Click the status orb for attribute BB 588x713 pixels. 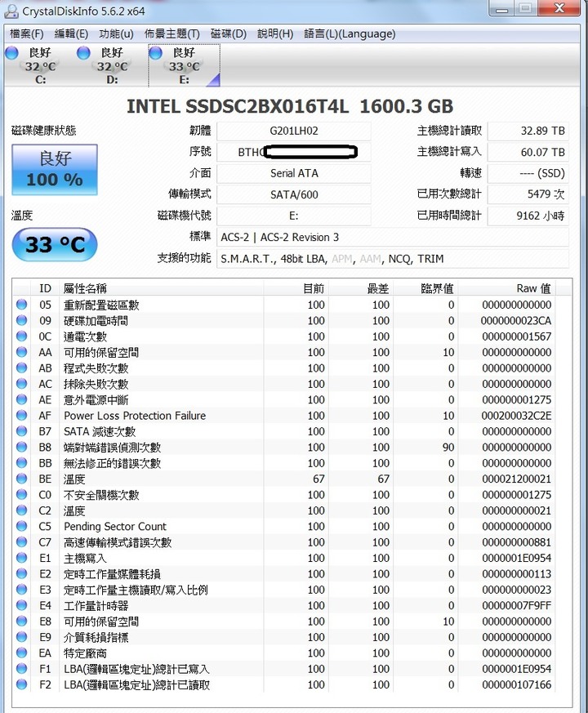pyautogui.click(x=21, y=462)
